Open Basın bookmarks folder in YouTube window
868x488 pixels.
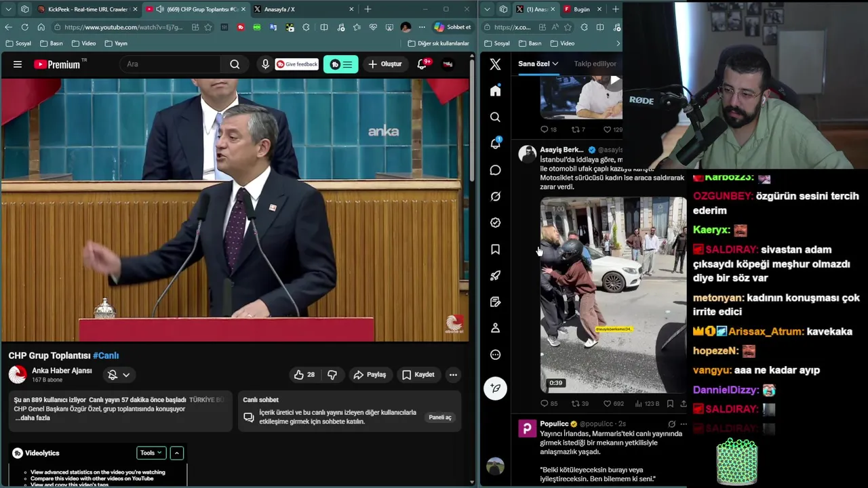click(51, 43)
